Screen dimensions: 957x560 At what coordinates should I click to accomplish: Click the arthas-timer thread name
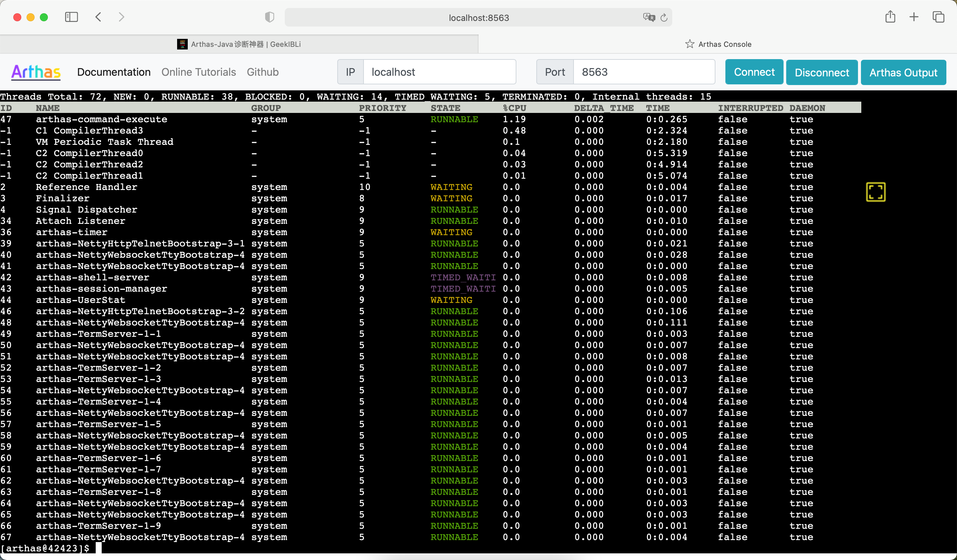pyautogui.click(x=71, y=233)
